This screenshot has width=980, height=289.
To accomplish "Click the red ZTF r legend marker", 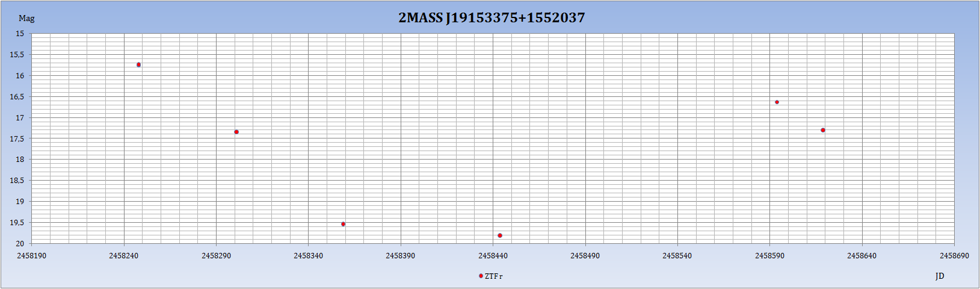I will click(x=481, y=276).
